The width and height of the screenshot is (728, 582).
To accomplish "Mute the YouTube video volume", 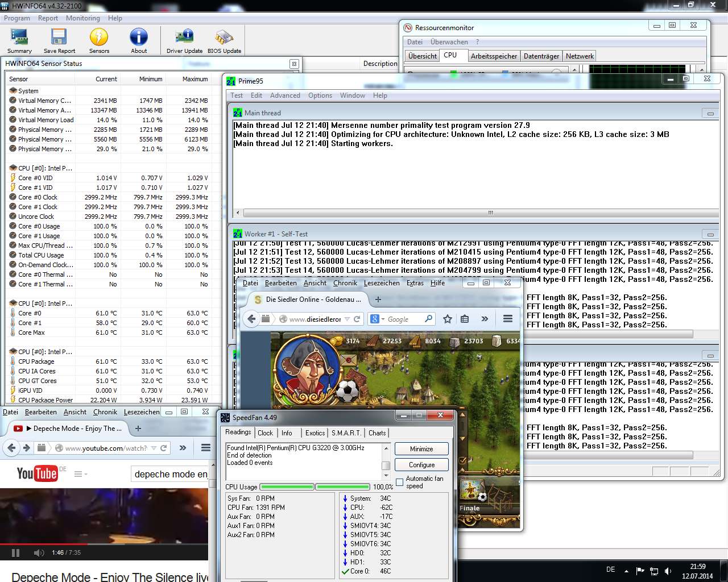I will coord(38,552).
